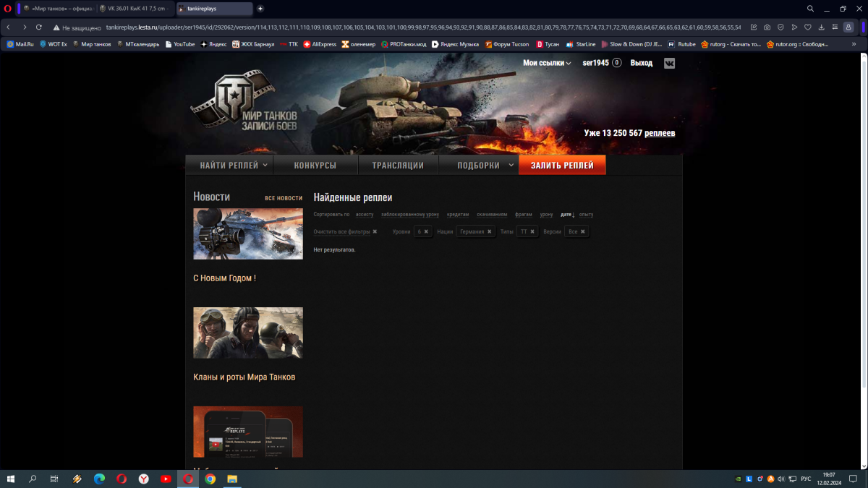Viewport: 868px width, 488px height.
Task: Sort replays by опыту
Action: pyautogui.click(x=586, y=215)
